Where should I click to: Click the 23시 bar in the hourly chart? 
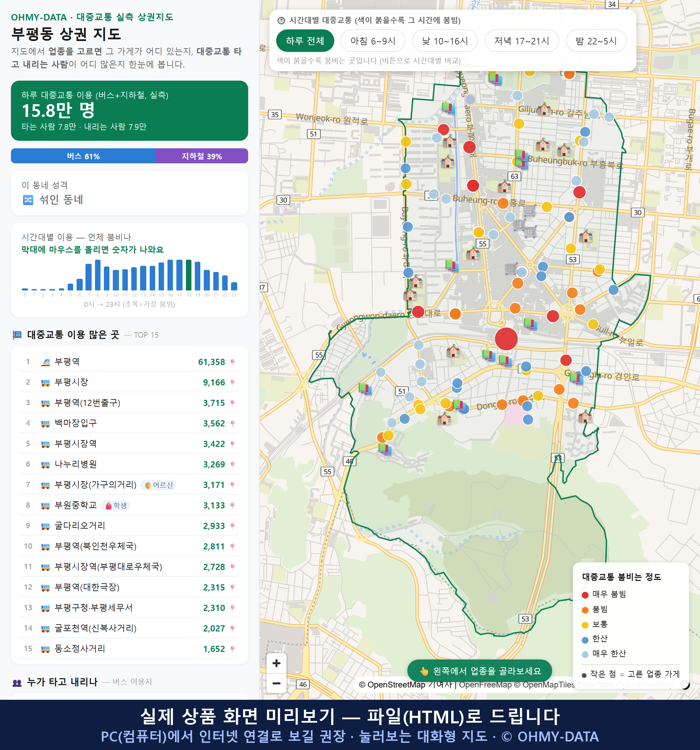pos(234,286)
